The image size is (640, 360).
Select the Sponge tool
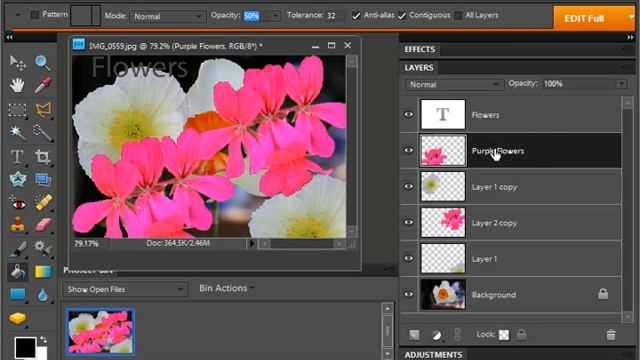click(x=18, y=318)
